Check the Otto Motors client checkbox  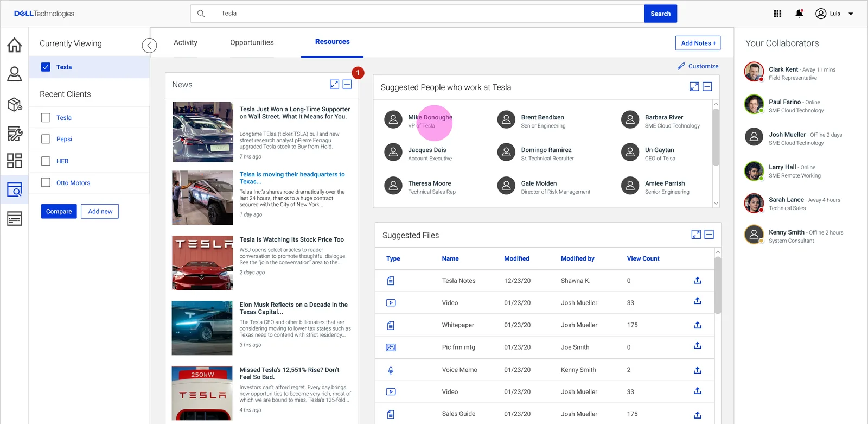point(46,183)
